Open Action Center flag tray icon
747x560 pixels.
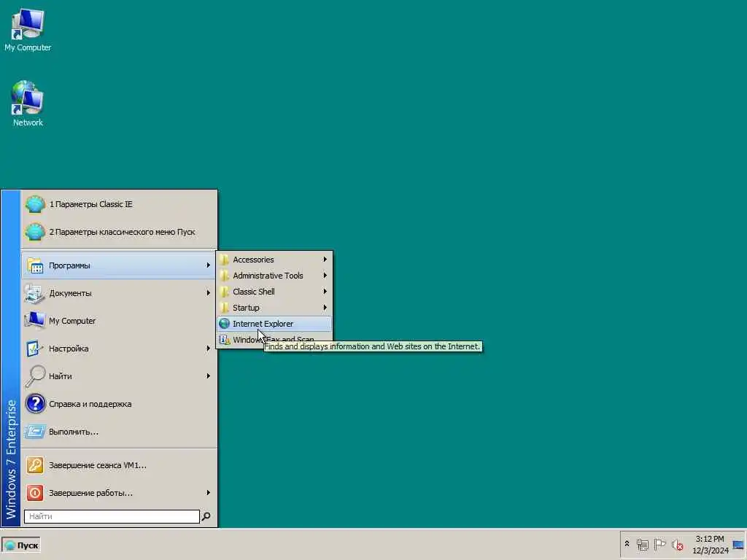[659, 544]
